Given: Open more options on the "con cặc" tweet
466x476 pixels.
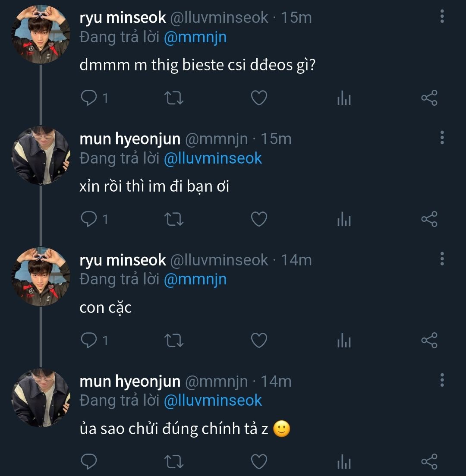Looking at the screenshot, I should (442, 259).
